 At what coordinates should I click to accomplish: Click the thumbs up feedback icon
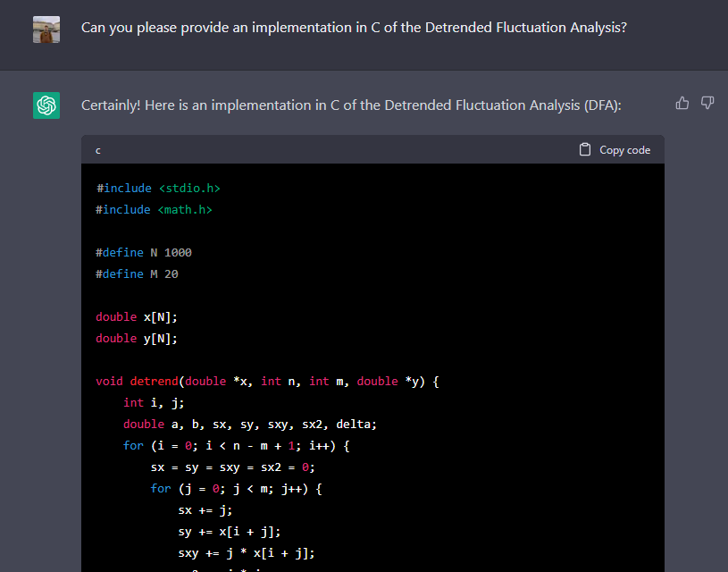[x=682, y=103]
